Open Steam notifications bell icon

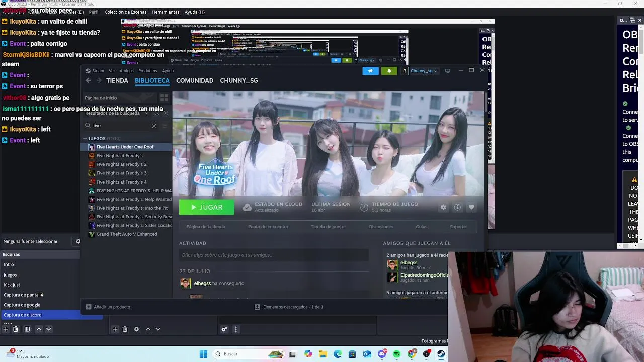click(389, 71)
